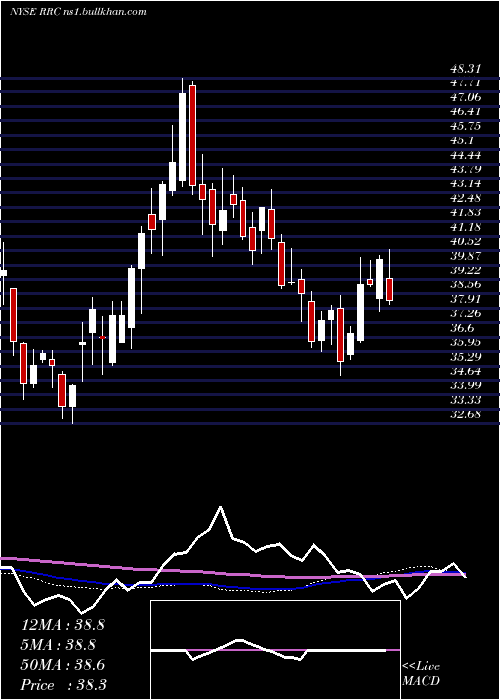Image resolution: width=500 pixels, height=700 pixels.
Task: Click the 41.83 price axis label
Action: [x=465, y=213]
